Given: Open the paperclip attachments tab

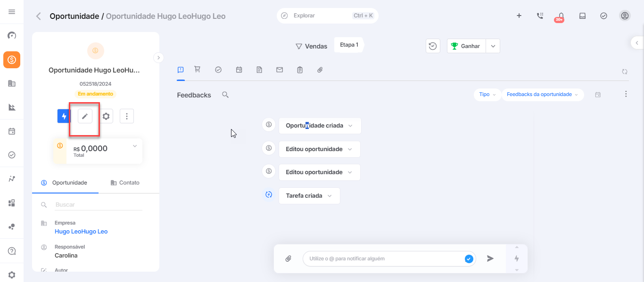Looking at the screenshot, I should tap(320, 70).
